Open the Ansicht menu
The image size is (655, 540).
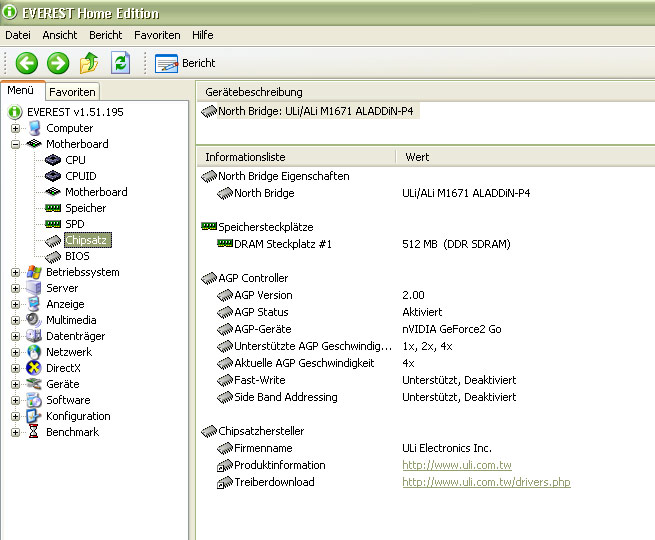(x=60, y=35)
